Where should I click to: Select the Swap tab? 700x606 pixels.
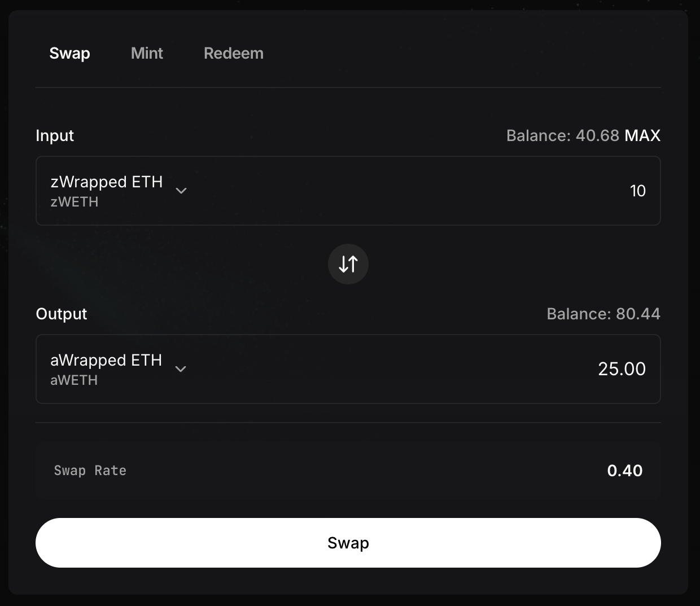tap(69, 53)
